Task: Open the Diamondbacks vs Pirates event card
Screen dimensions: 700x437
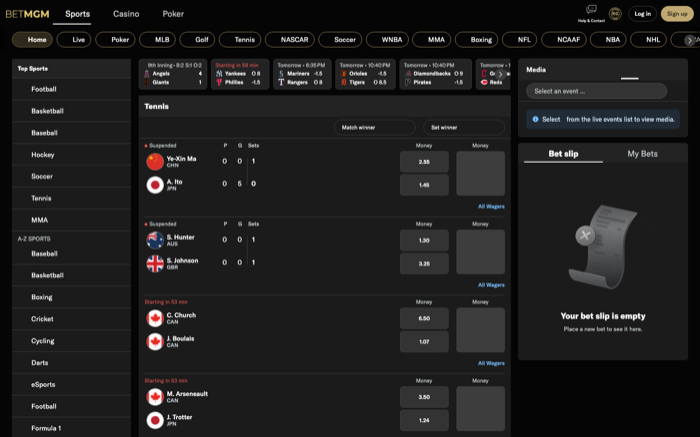Action: tap(435, 74)
